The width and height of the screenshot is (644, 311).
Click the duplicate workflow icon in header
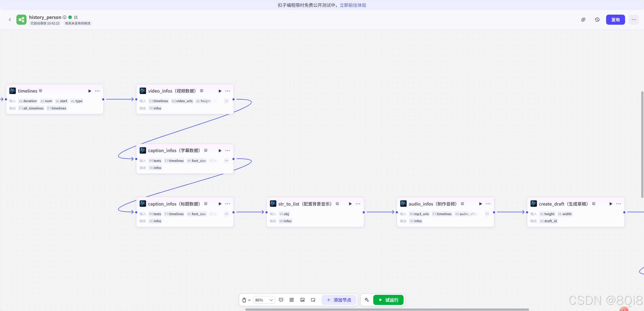point(583,20)
